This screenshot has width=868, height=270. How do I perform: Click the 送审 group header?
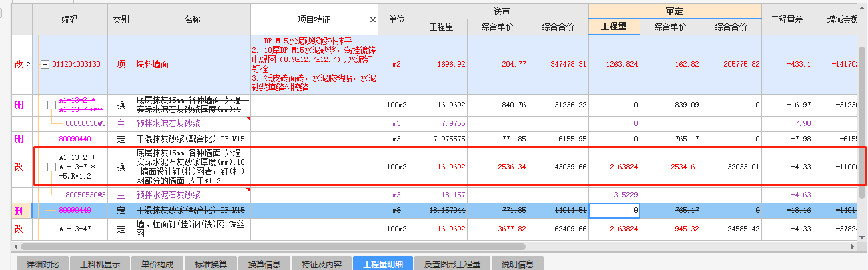click(x=502, y=11)
